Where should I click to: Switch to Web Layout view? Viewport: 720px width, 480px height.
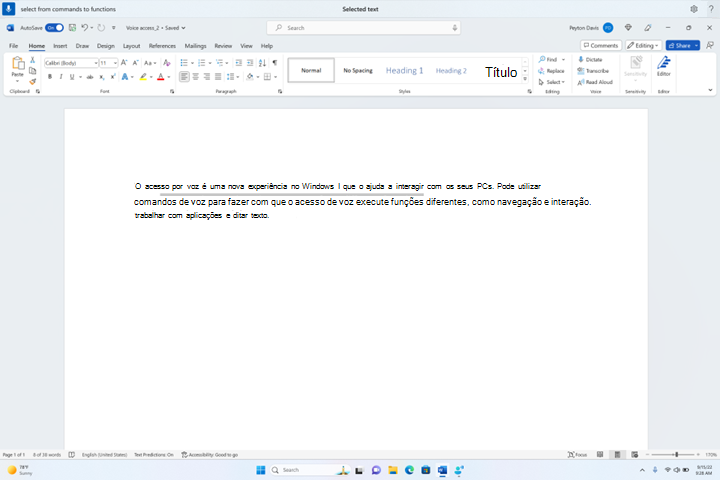[635, 455]
